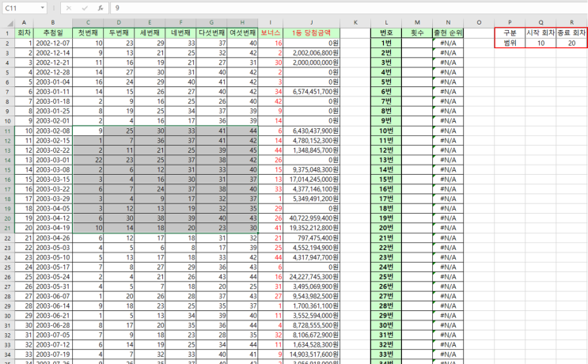The image size is (588, 364).
Task: Click the date cell 2003-07-19
Action: (53, 355)
